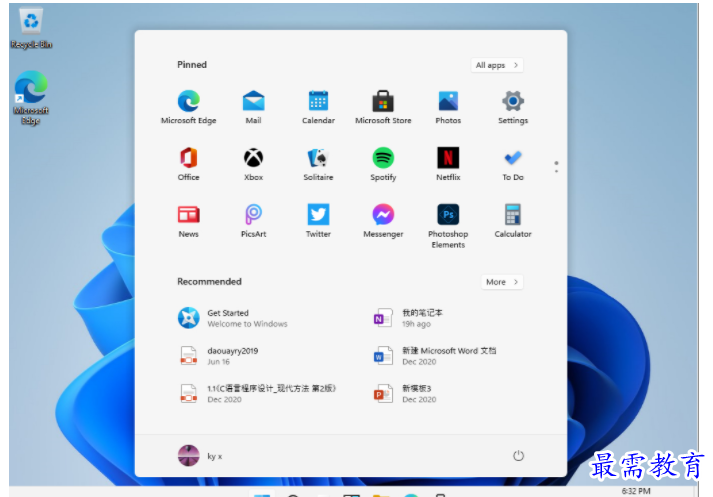The image size is (713, 497).
Task: Open the Calendar app
Action: coord(318,107)
